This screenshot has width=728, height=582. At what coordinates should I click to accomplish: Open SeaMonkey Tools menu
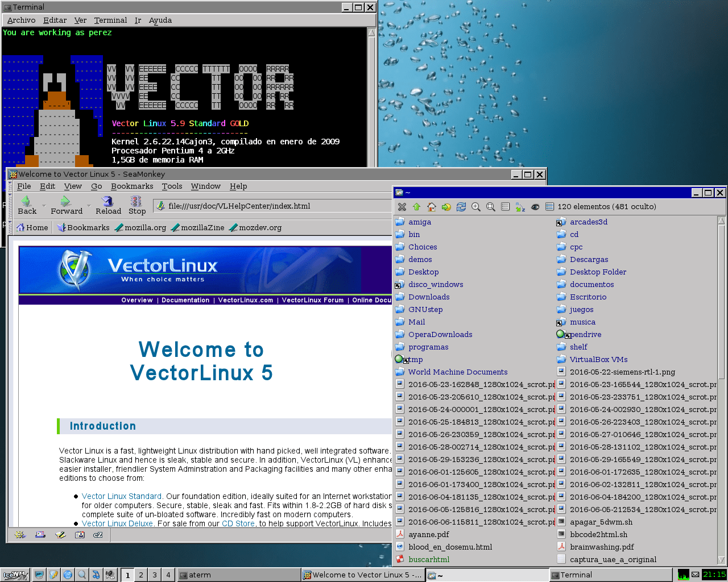click(x=172, y=186)
